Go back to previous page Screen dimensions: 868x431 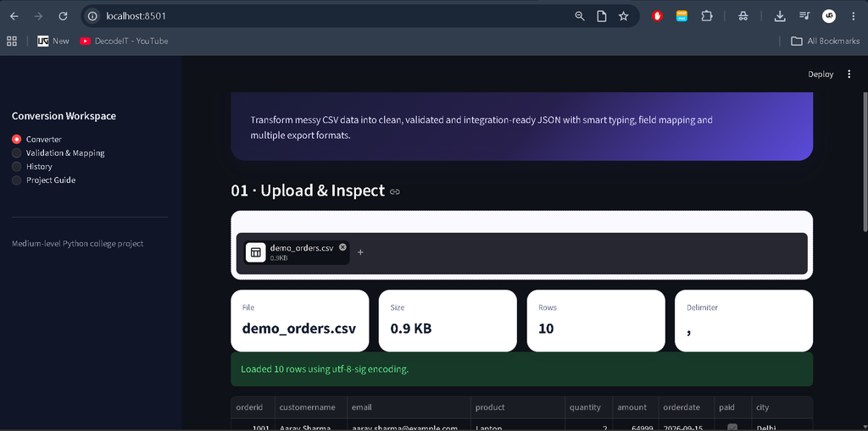pos(14,16)
